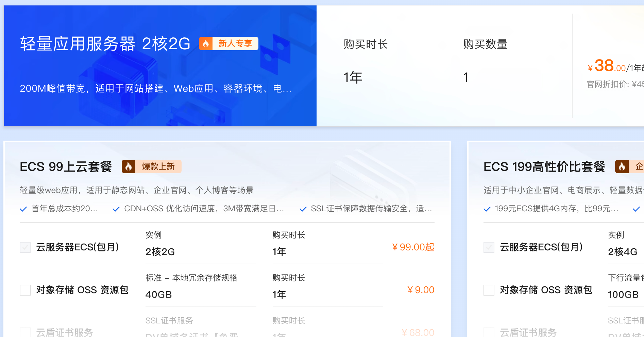644x337 pixels.
Task: Open the 购买时长 1年 selector in banner
Action: click(x=352, y=77)
